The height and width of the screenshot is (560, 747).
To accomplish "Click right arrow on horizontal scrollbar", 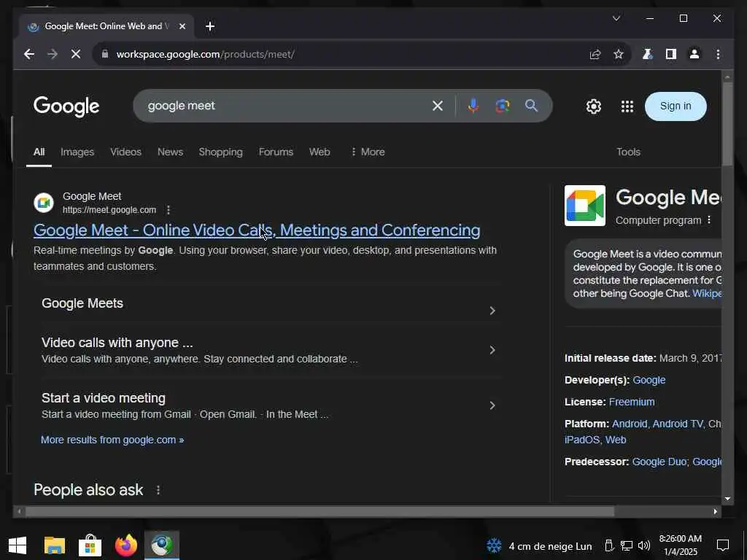I will tap(716, 511).
